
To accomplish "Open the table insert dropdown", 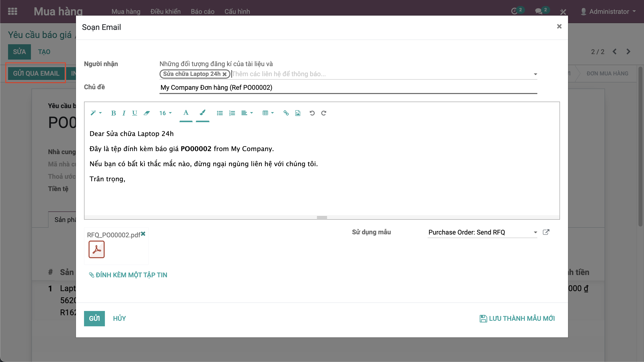I will tap(268, 113).
